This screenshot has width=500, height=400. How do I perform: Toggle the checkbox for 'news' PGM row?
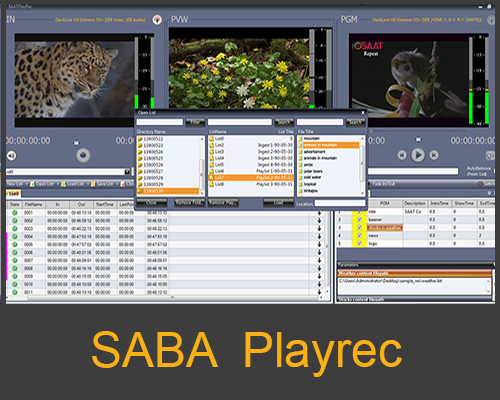click(360, 236)
